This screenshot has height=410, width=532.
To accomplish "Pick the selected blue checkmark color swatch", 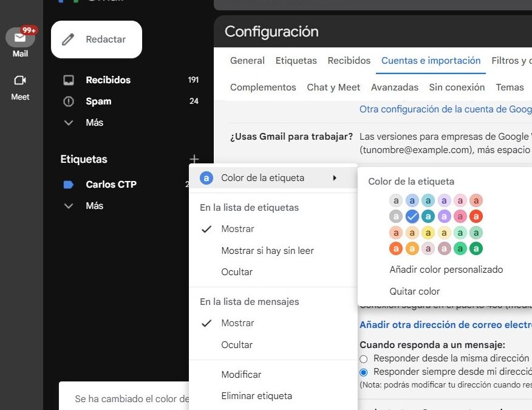I will (x=412, y=216).
